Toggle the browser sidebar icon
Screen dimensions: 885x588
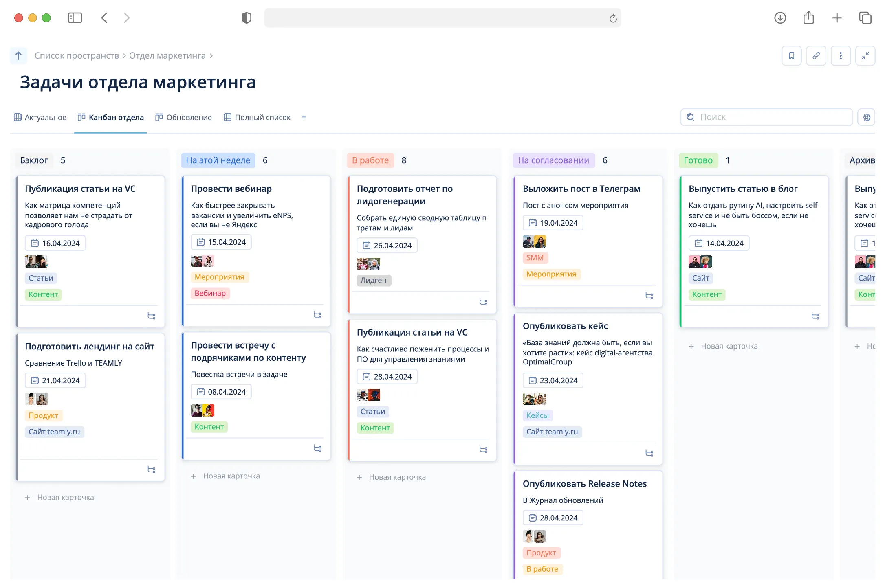(75, 18)
